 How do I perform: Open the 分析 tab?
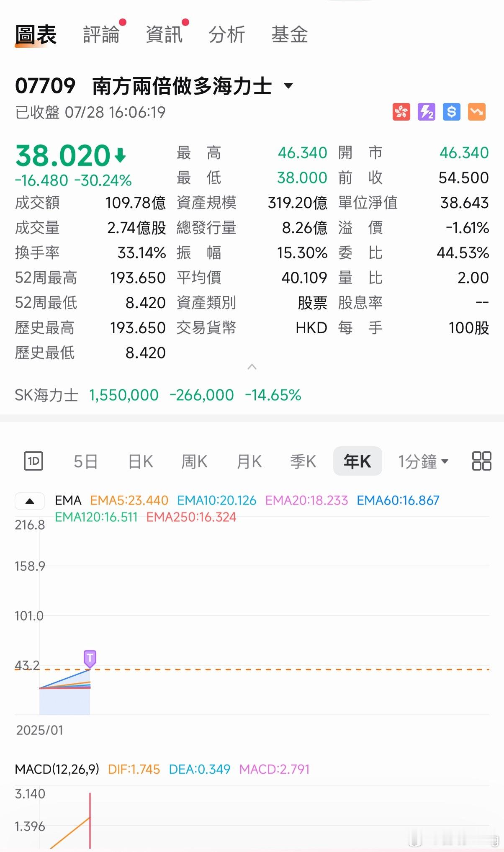227,34
